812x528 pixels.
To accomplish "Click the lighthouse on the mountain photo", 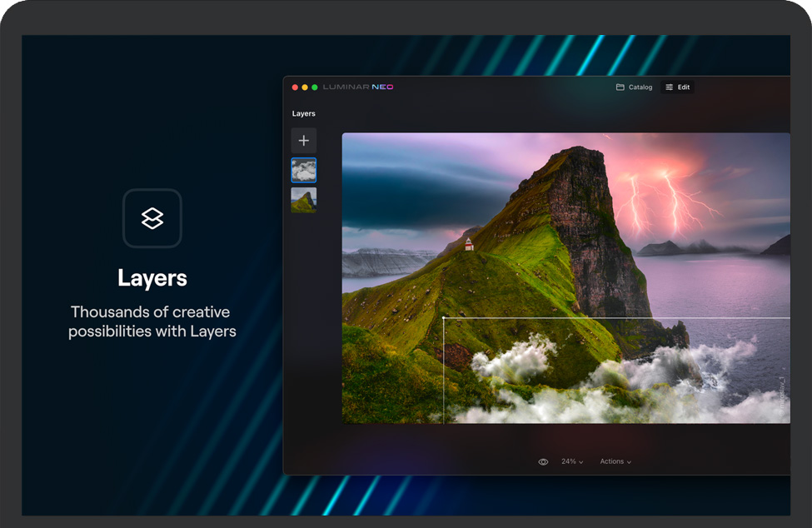I will 469,244.
